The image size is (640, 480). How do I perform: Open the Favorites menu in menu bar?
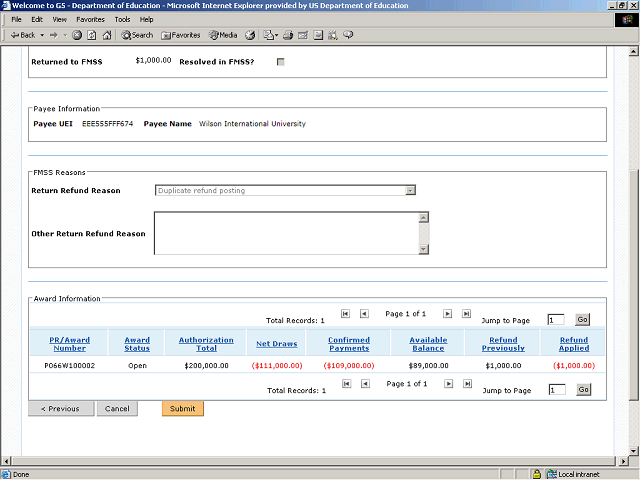[x=90, y=19]
